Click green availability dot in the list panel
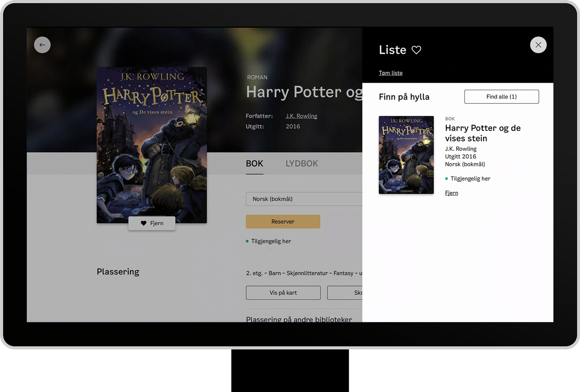Image resolution: width=580 pixels, height=392 pixels. pos(447,179)
